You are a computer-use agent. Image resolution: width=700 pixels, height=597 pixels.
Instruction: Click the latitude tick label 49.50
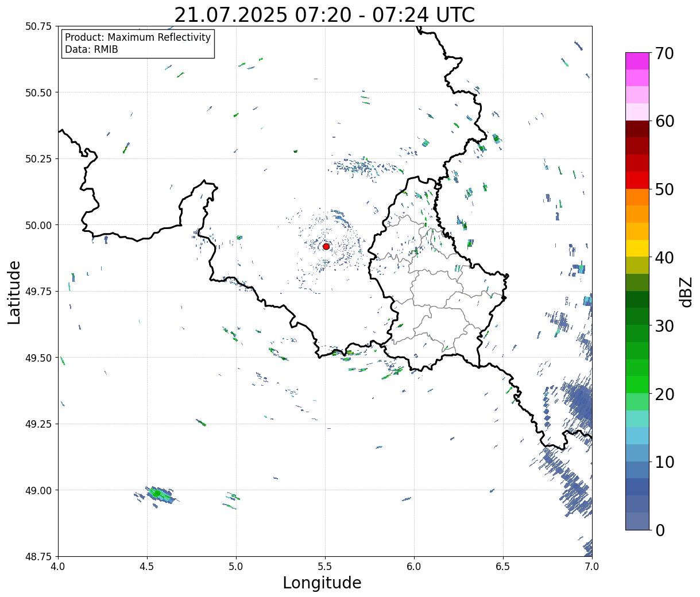point(38,358)
